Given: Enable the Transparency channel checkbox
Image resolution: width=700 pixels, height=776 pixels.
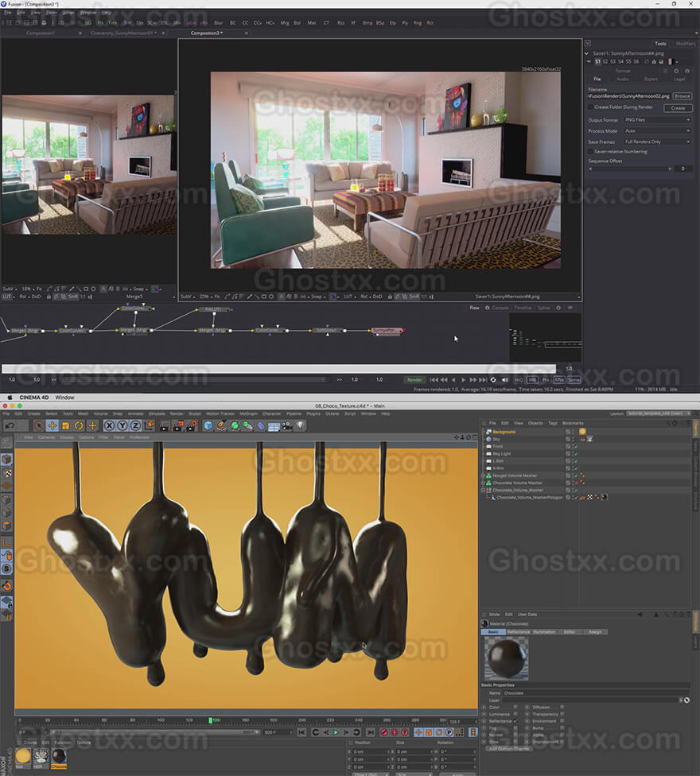Looking at the screenshot, I should click(x=562, y=714).
